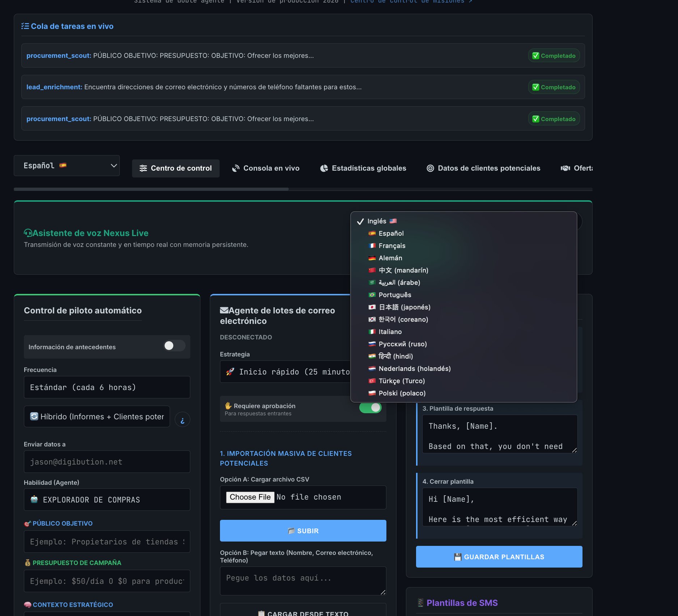
Task: Select the hindi language option
Action: click(464, 356)
